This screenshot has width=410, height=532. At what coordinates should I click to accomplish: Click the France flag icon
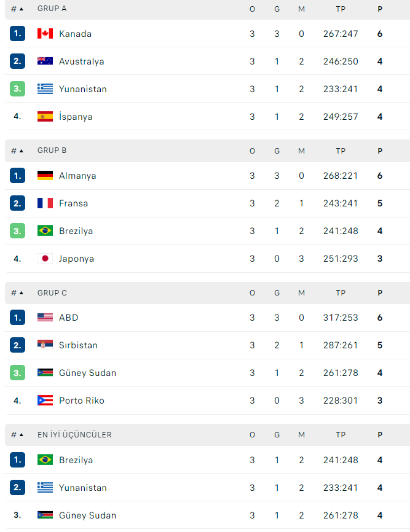tap(45, 203)
